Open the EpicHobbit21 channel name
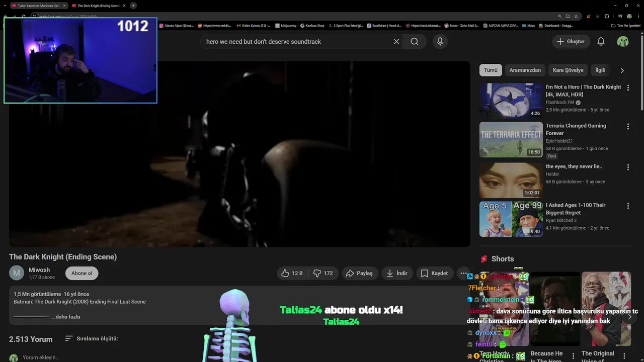The image size is (644, 362). (559, 141)
